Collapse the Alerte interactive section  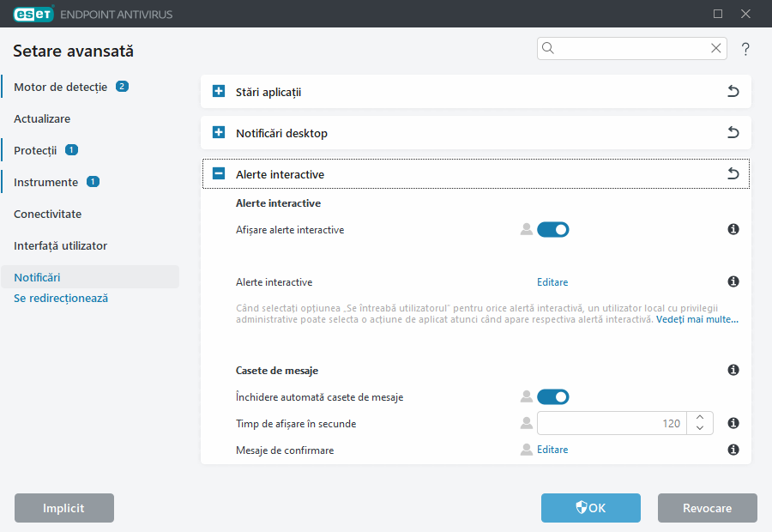219,174
